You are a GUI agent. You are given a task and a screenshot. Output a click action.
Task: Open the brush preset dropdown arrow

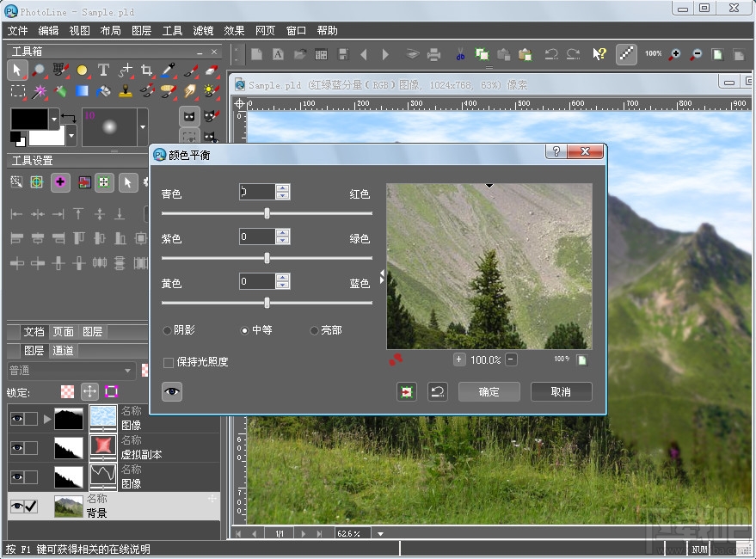point(142,127)
